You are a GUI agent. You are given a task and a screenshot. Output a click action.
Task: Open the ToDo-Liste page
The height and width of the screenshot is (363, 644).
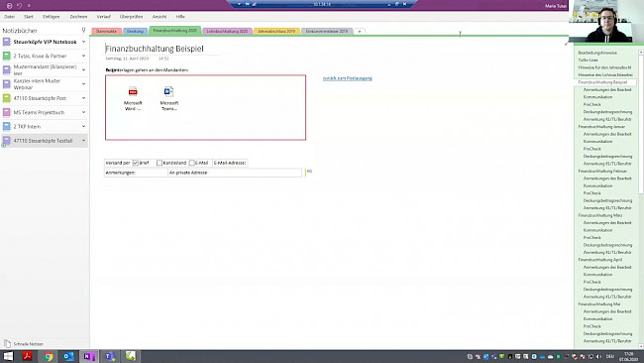[x=589, y=60]
